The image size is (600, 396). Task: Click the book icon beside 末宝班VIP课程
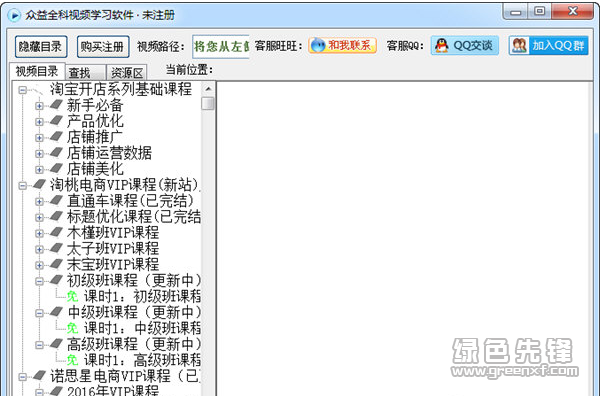click(x=56, y=263)
